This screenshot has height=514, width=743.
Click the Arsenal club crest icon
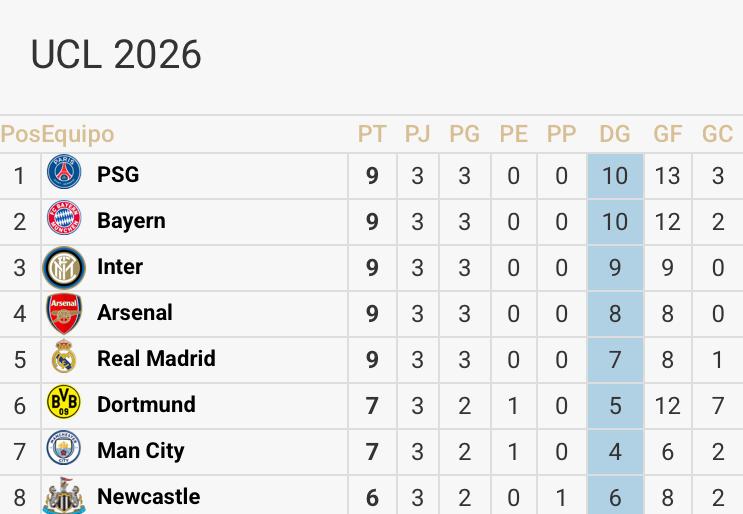pyautogui.click(x=64, y=313)
